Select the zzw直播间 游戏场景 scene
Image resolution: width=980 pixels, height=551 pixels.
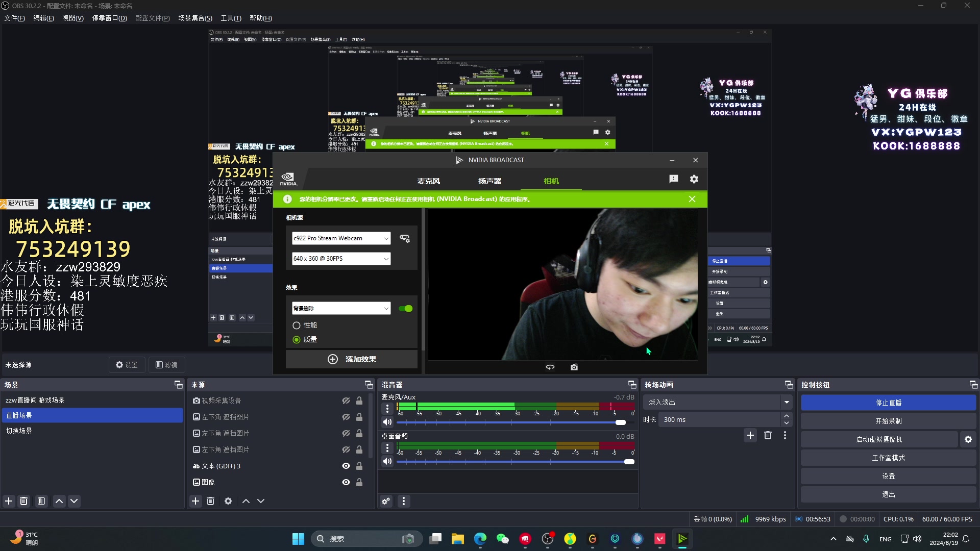click(x=92, y=400)
